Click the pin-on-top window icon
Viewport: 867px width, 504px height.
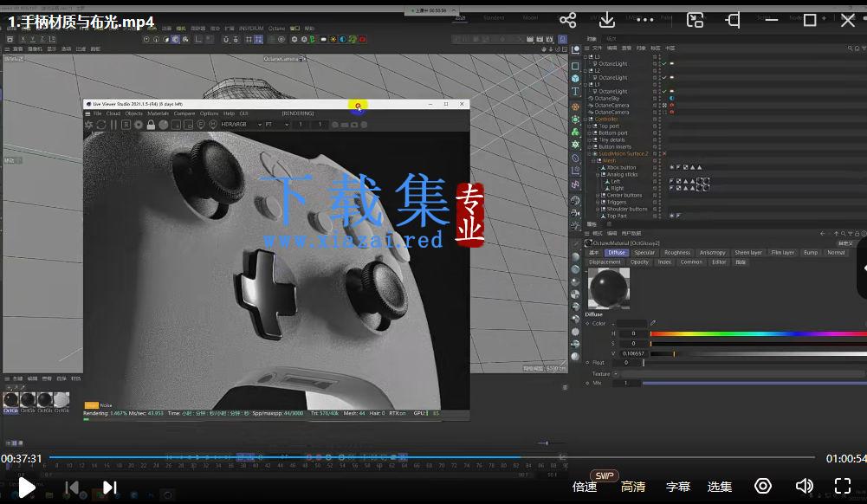coord(734,21)
